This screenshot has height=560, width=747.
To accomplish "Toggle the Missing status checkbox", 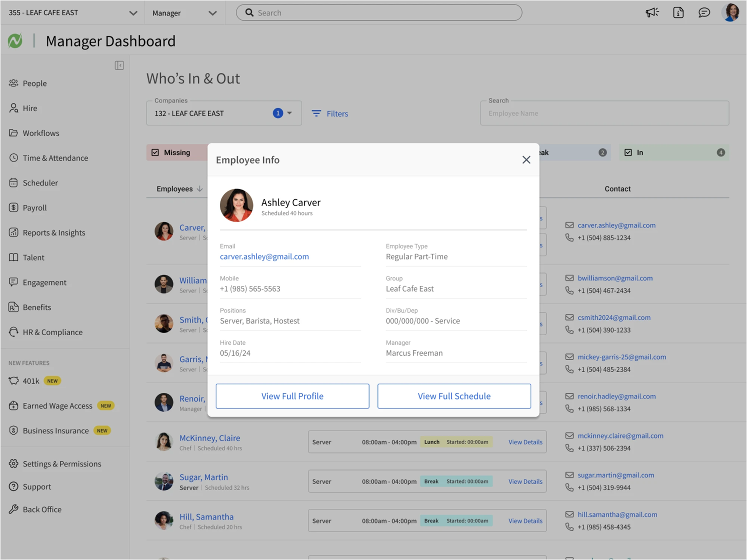I will coord(155,152).
